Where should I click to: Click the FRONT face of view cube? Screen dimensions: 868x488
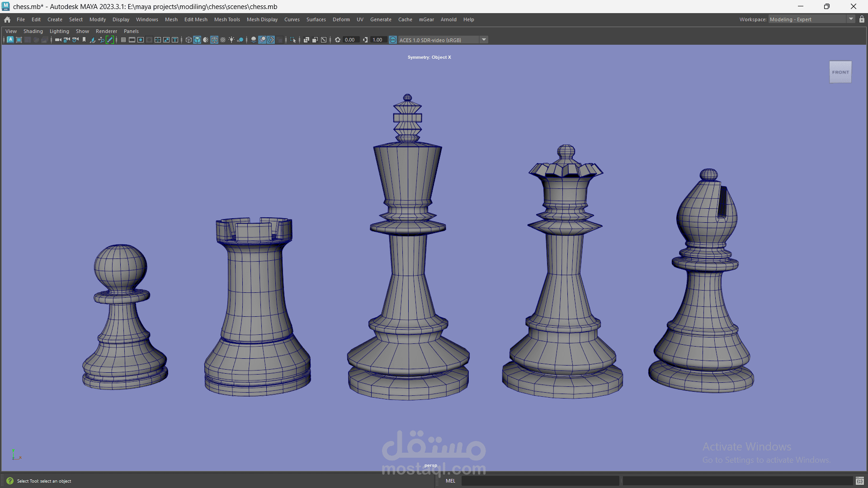[840, 72]
